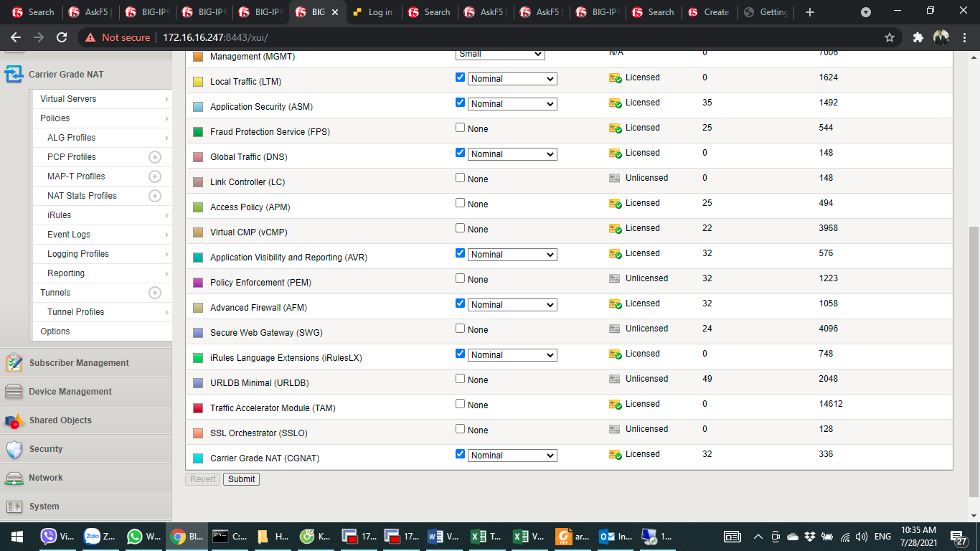Open the Reporting menu item
This screenshot has width=980, height=551.
coord(66,273)
